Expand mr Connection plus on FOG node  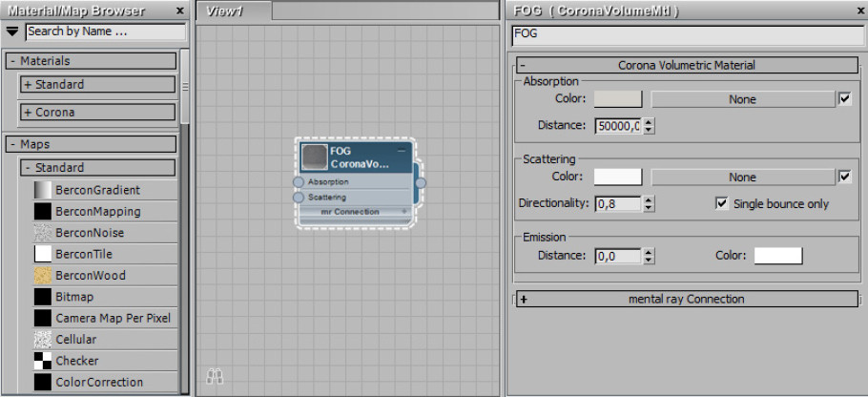coord(404,212)
